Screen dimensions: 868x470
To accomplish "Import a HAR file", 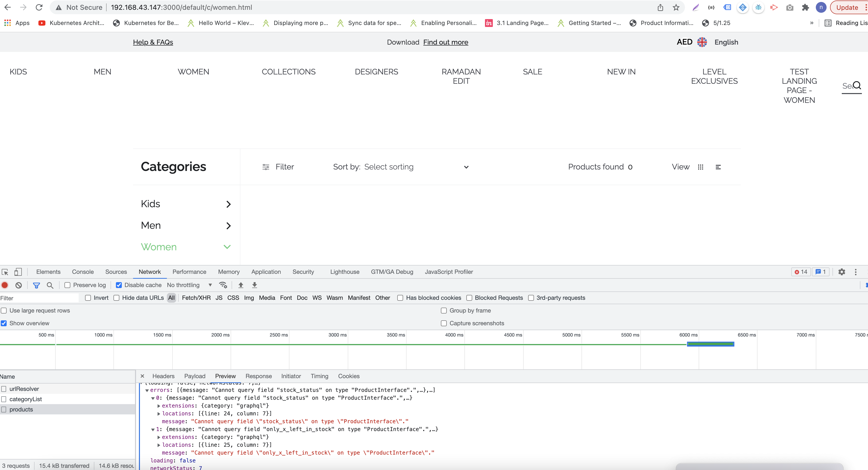I will tap(241, 285).
